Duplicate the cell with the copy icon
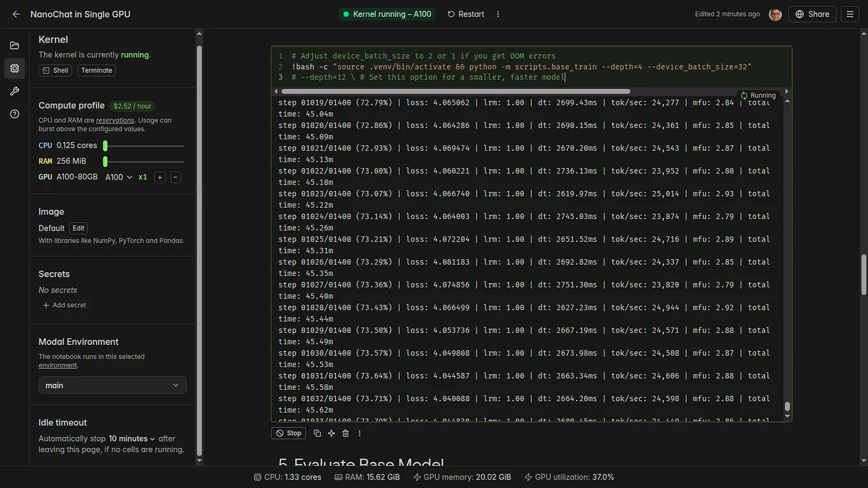Viewport: 868px width, 488px height. pyautogui.click(x=317, y=433)
